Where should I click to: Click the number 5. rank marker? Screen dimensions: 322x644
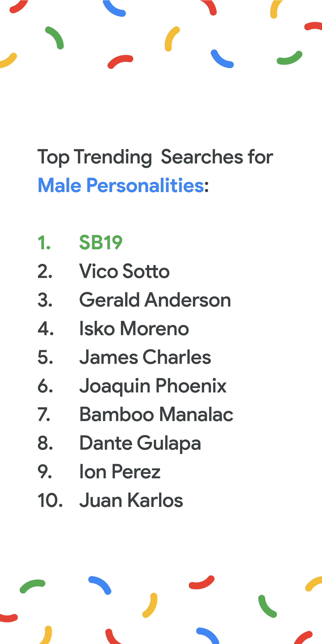point(45,357)
